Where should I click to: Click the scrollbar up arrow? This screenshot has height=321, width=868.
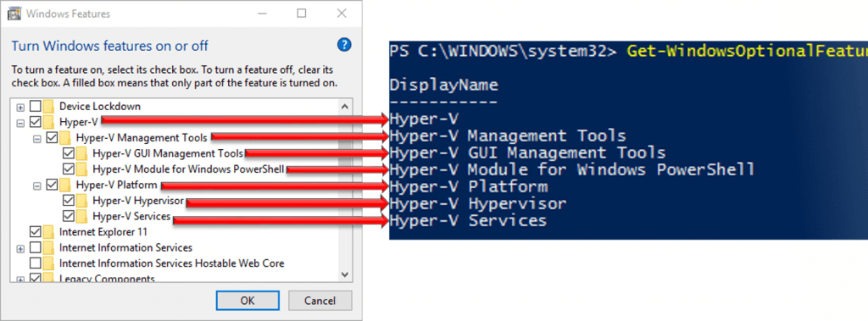(344, 106)
